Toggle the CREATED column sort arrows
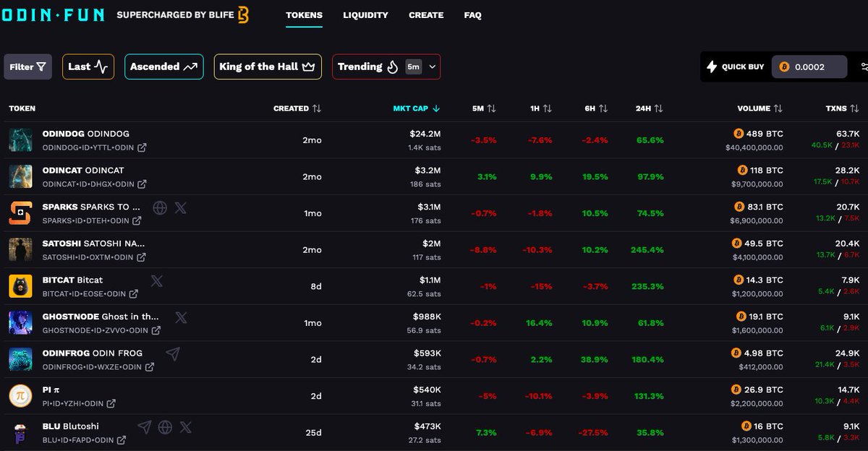The image size is (868, 451). (x=317, y=108)
